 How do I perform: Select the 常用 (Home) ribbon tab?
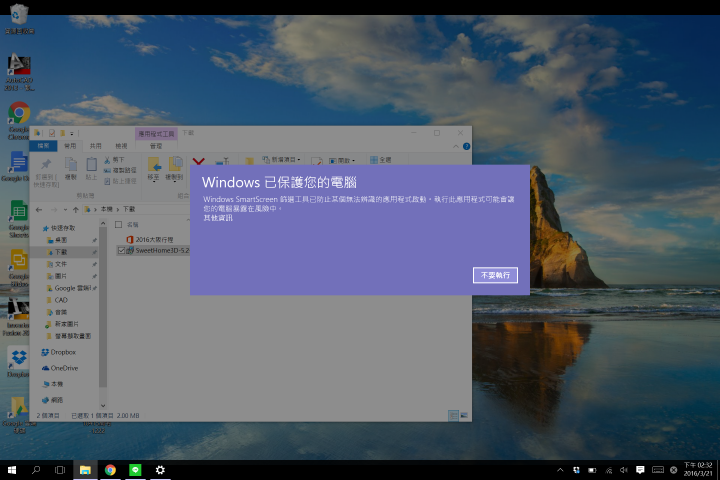(x=70, y=146)
